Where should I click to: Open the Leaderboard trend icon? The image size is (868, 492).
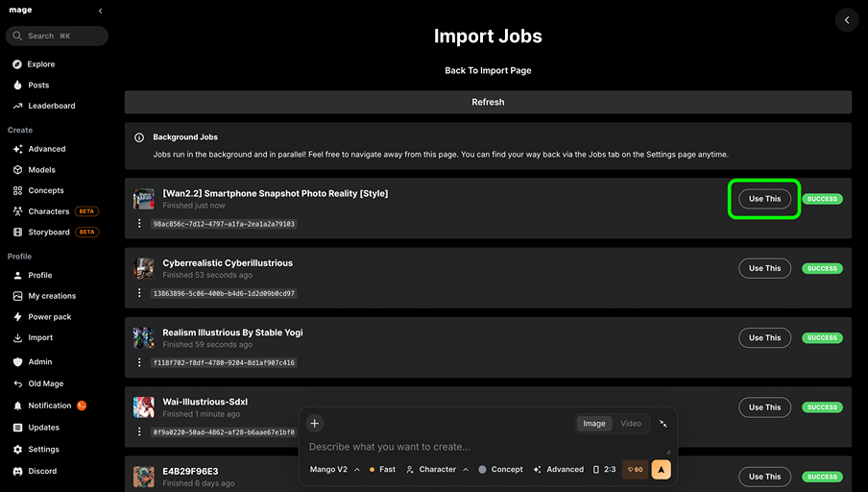pos(17,106)
